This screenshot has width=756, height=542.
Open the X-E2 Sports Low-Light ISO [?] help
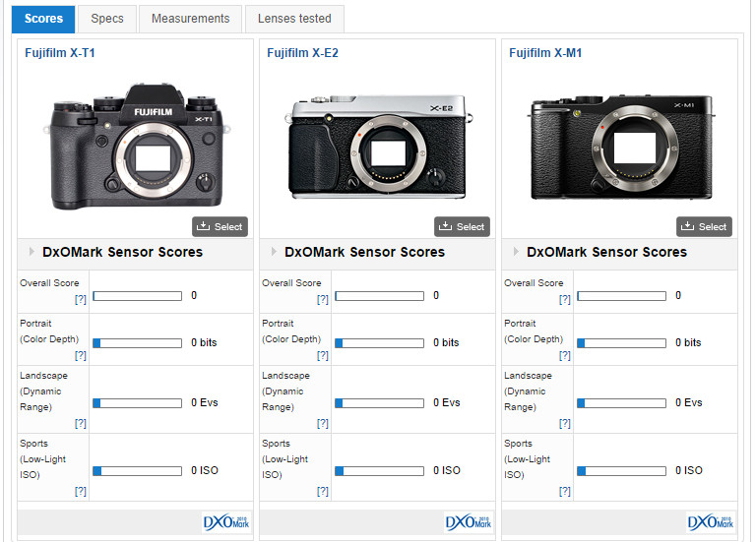tap(323, 492)
